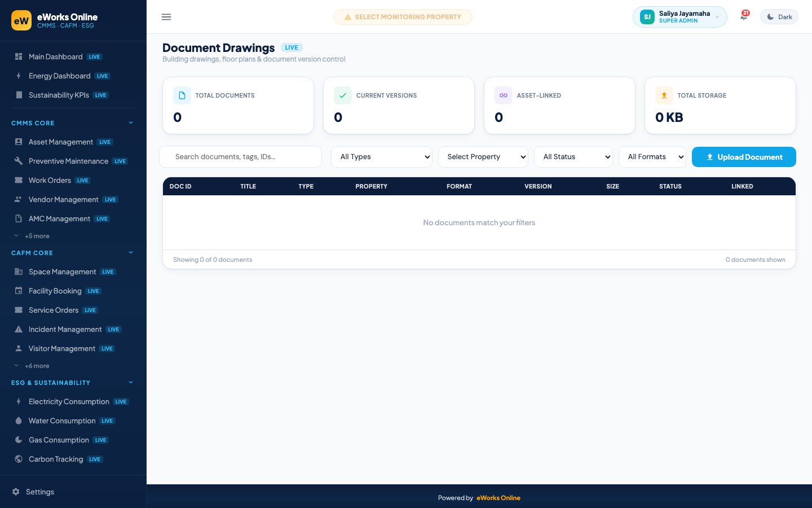This screenshot has height=508, width=812.
Task: Toggle the hamburger sidebar menu
Action: coord(166,17)
